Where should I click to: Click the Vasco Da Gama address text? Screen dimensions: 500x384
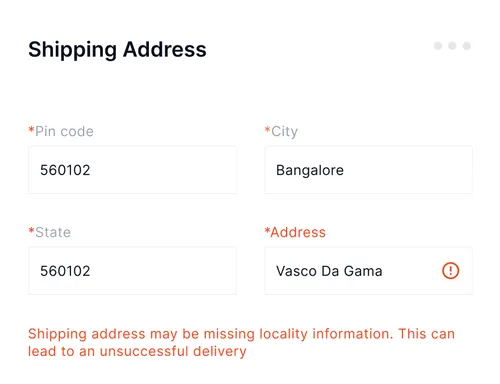329,271
